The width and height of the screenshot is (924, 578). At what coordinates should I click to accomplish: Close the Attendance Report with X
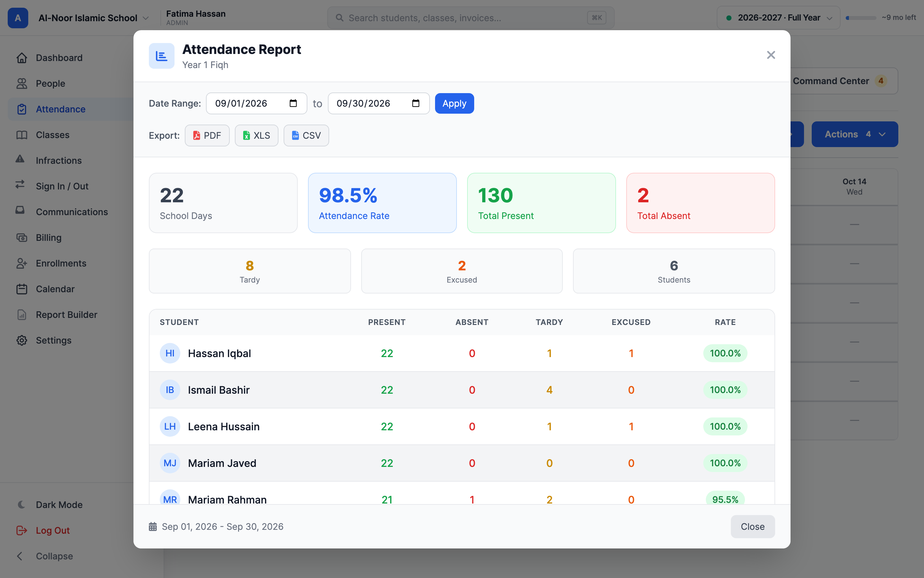point(771,55)
